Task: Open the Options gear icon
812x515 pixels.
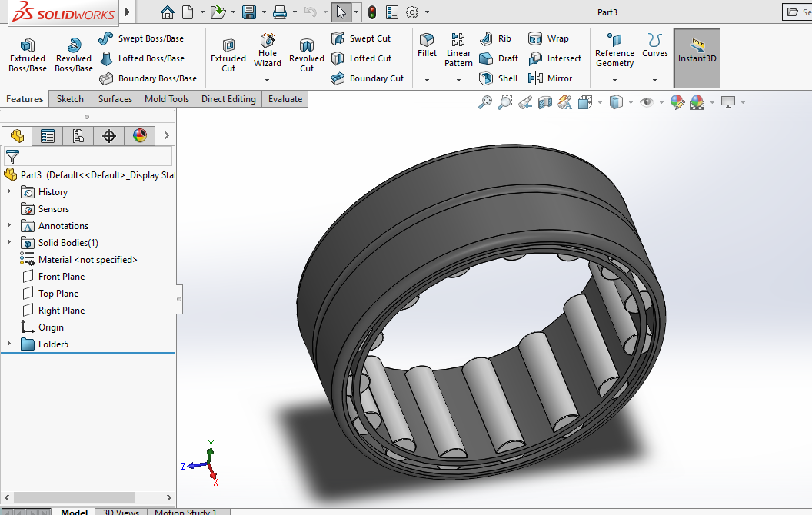Action: point(412,12)
